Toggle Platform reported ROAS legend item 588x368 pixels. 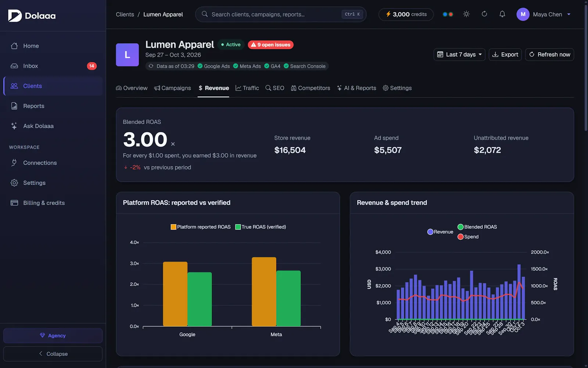201,227
